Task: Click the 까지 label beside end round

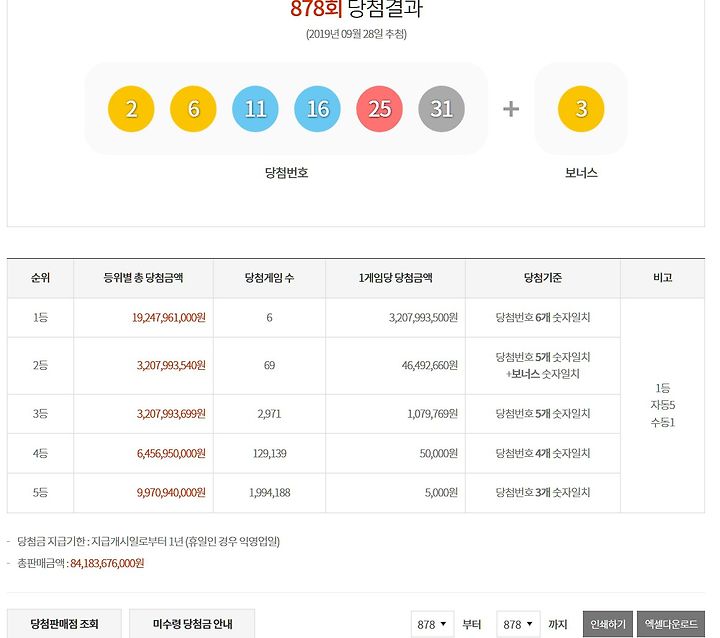Action: 557,624
